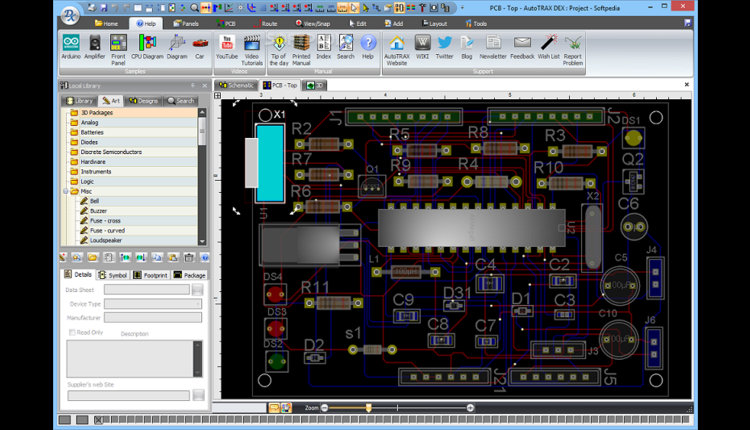Click the zoom in plus button
Image resolution: width=750 pixels, height=430 pixels.
tap(471, 408)
